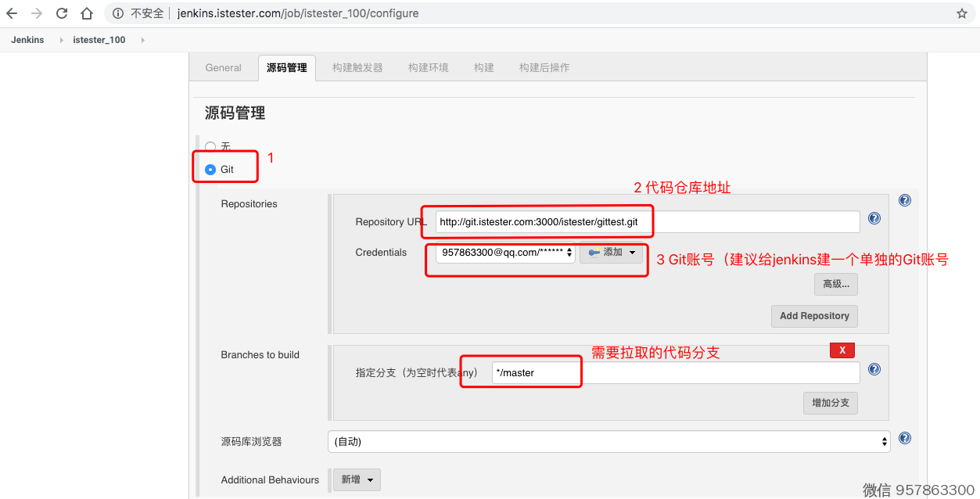The image size is (980, 499).
Task: Switch to the 构建后操作 tab
Action: point(544,68)
